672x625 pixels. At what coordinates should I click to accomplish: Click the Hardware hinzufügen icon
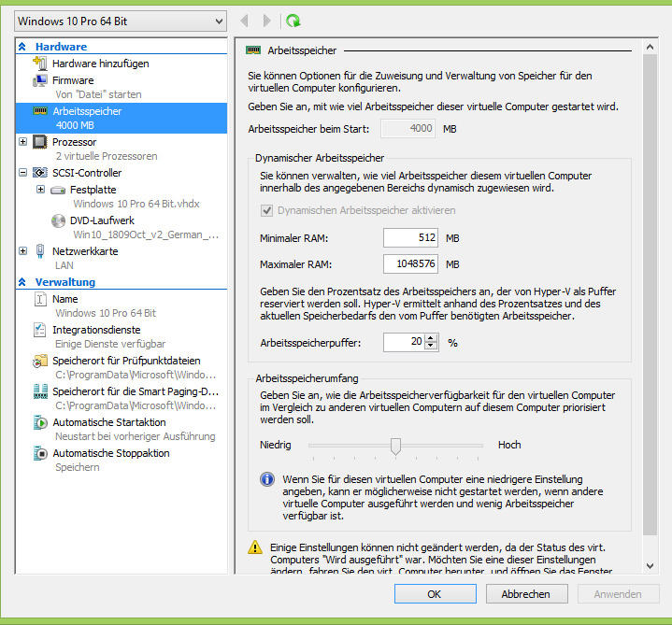tap(40, 64)
